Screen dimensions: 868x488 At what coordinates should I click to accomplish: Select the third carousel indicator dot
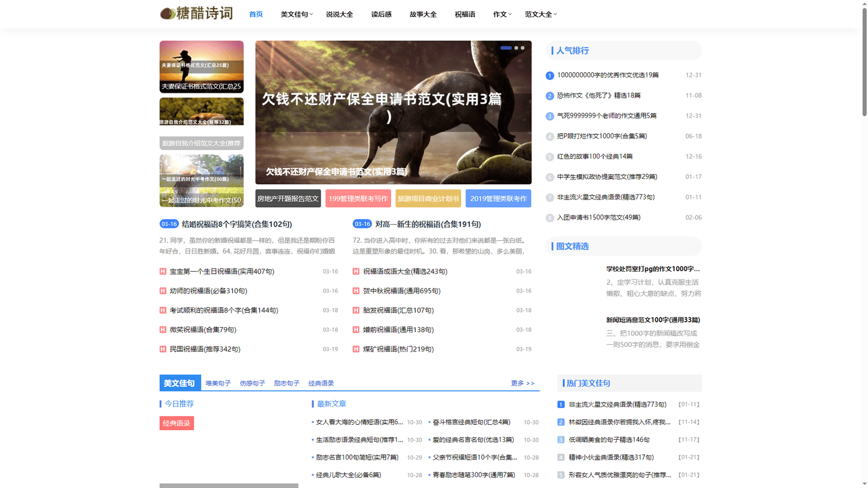pos(523,48)
